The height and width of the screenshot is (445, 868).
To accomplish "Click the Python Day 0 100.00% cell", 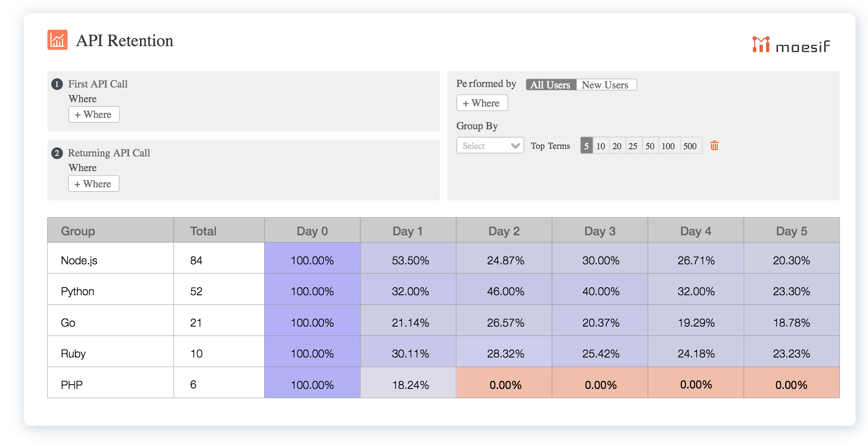I will click(312, 291).
